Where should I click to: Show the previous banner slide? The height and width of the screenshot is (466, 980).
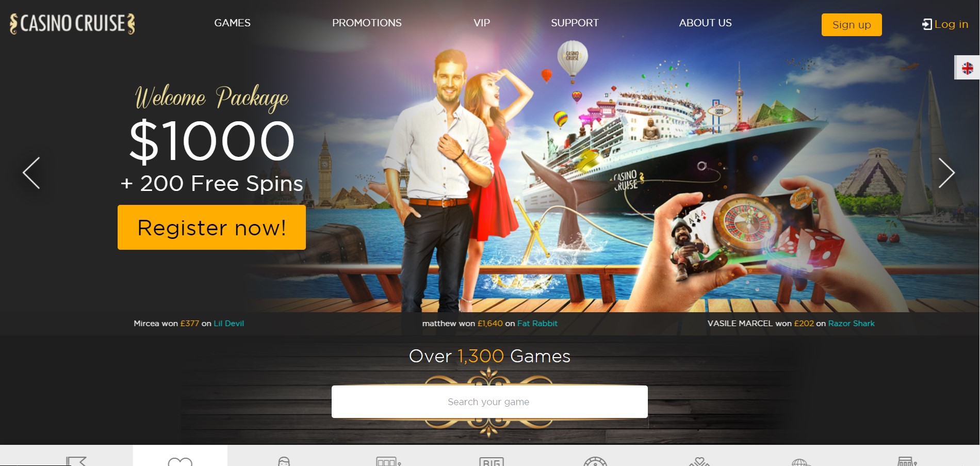31,173
